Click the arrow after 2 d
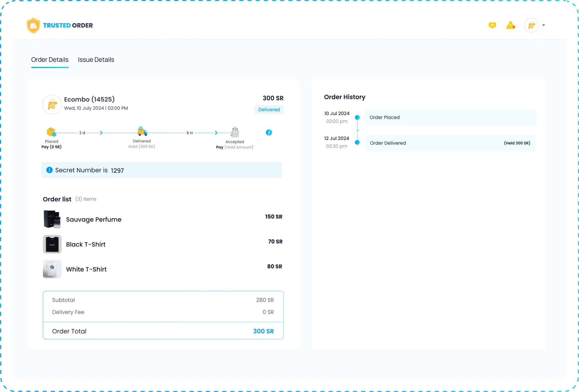The image size is (579, 392). (x=101, y=133)
